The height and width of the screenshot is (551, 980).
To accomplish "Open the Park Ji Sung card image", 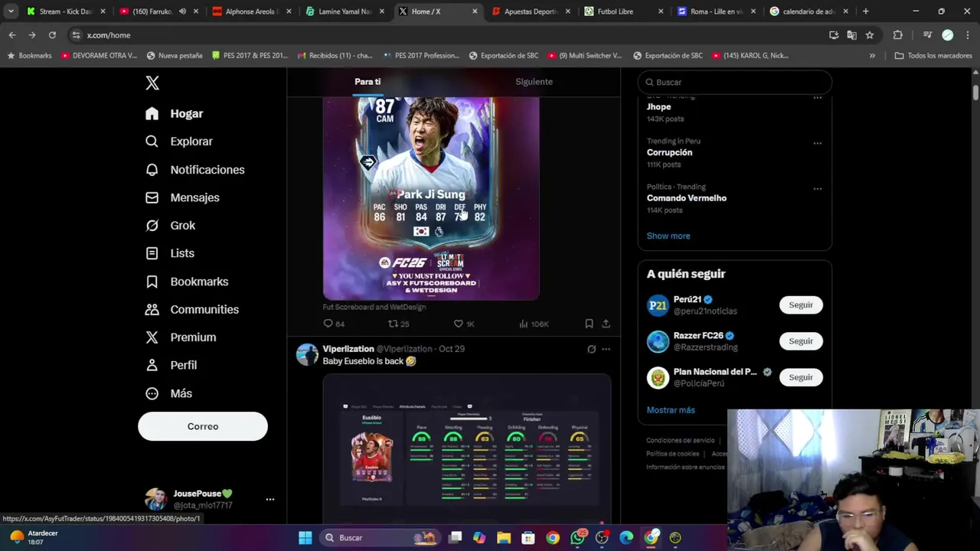I will pos(431,197).
